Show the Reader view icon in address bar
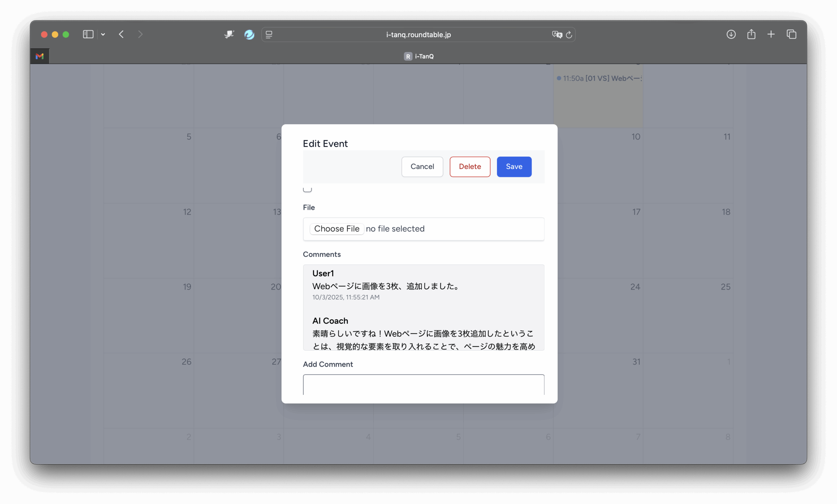The image size is (837, 504). click(269, 34)
